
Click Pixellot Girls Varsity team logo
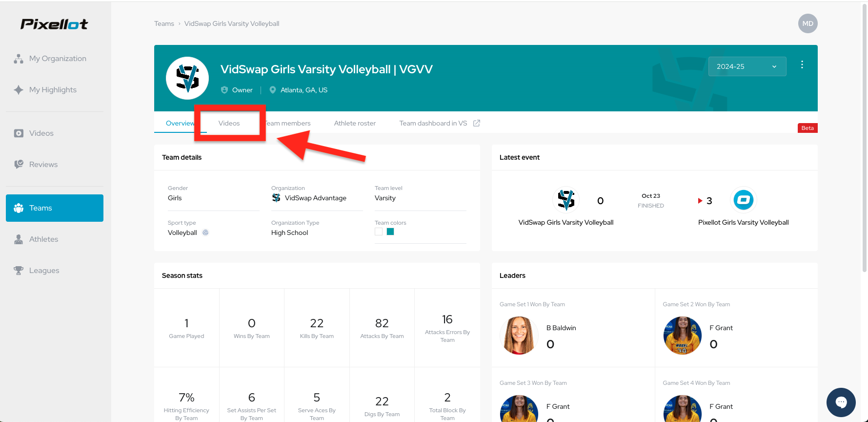tap(744, 200)
